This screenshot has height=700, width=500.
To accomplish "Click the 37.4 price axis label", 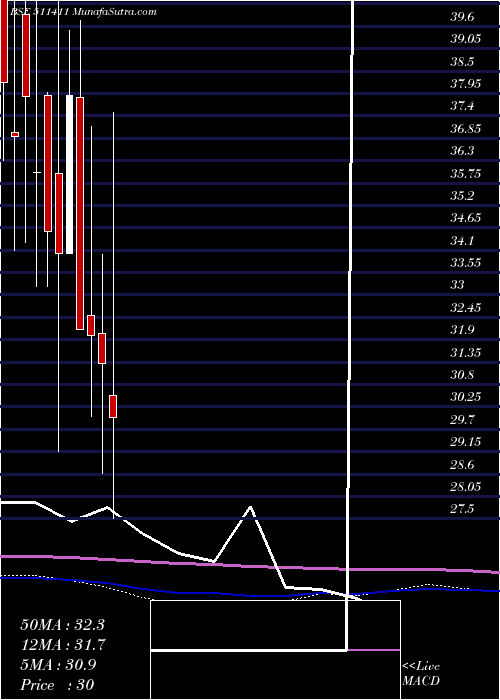I will click(x=462, y=106).
